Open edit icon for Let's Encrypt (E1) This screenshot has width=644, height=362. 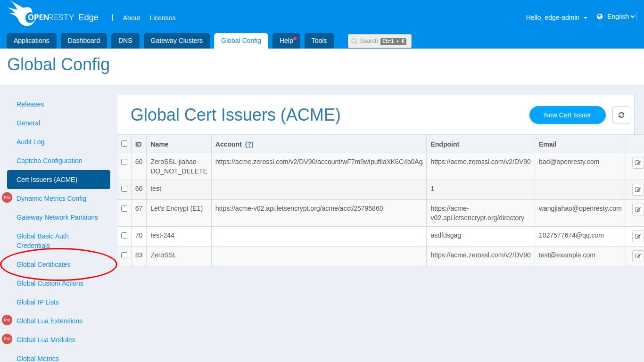click(637, 209)
